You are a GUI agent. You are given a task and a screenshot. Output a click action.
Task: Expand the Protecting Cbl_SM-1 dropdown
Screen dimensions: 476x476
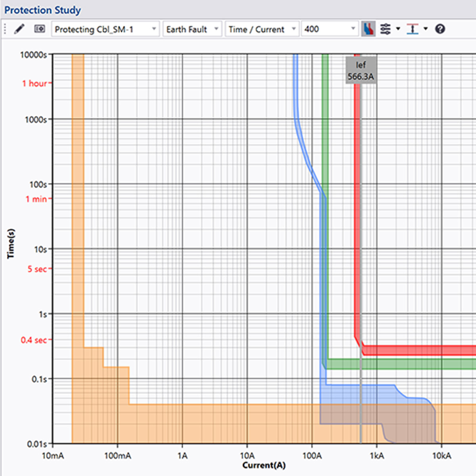(x=154, y=29)
